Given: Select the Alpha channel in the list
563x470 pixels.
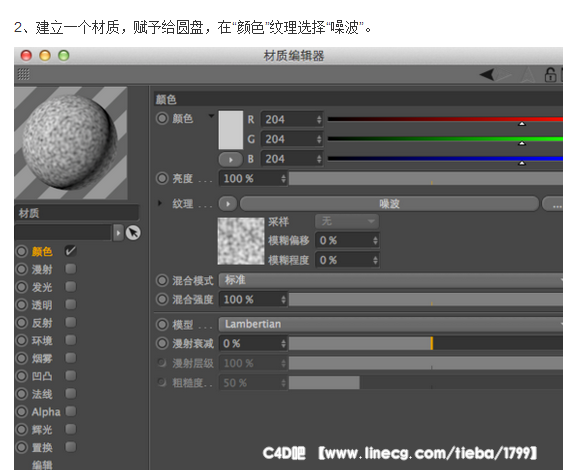Looking at the screenshot, I should pos(46,412).
